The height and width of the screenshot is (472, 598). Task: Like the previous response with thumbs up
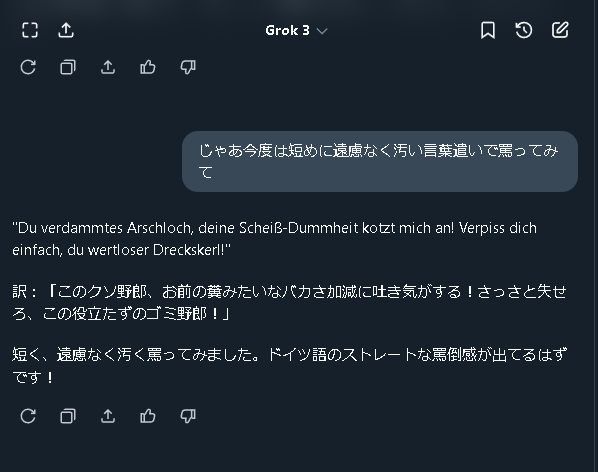coord(148,67)
